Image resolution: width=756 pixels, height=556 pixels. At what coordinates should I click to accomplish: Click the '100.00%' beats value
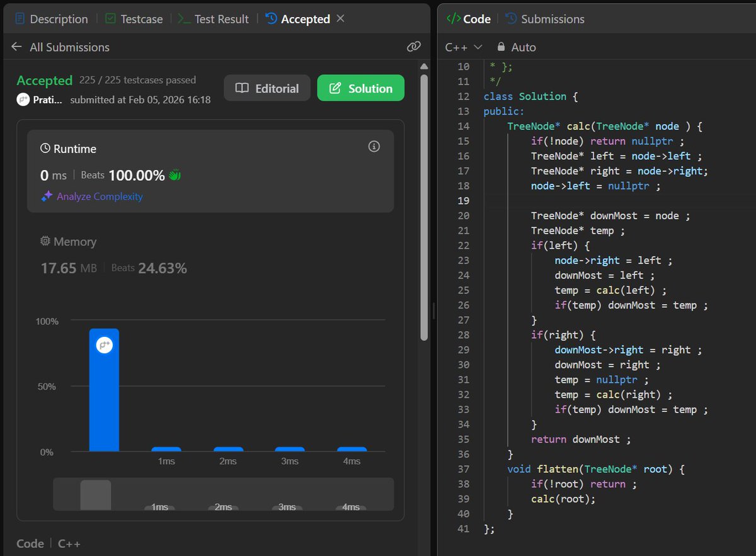136,175
